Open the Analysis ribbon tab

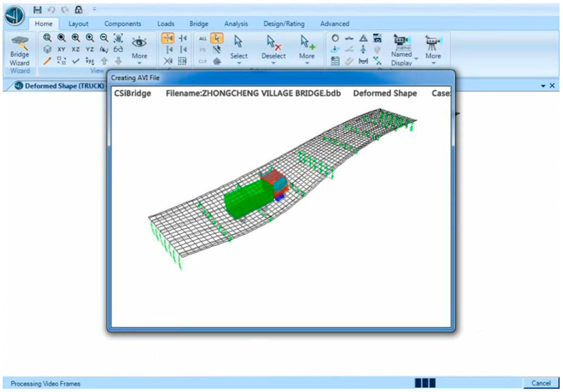pyautogui.click(x=236, y=24)
